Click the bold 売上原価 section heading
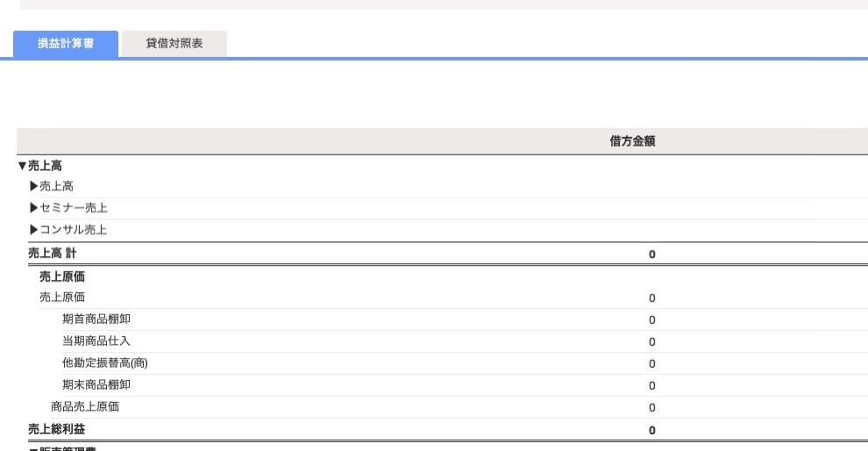 (x=62, y=276)
